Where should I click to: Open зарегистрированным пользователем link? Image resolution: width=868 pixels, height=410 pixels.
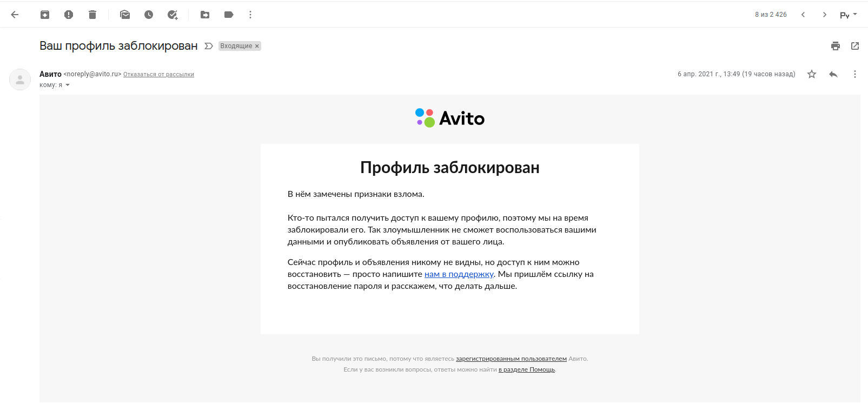pyautogui.click(x=511, y=359)
